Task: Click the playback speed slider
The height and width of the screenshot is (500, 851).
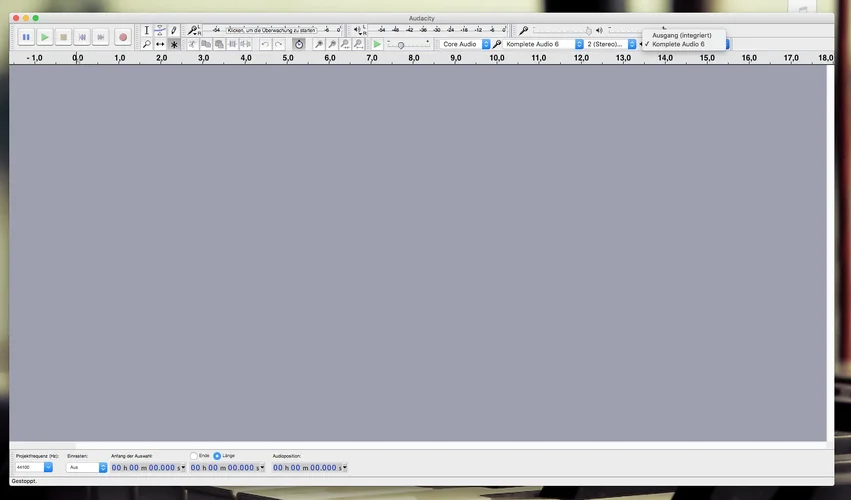Action: tap(408, 45)
